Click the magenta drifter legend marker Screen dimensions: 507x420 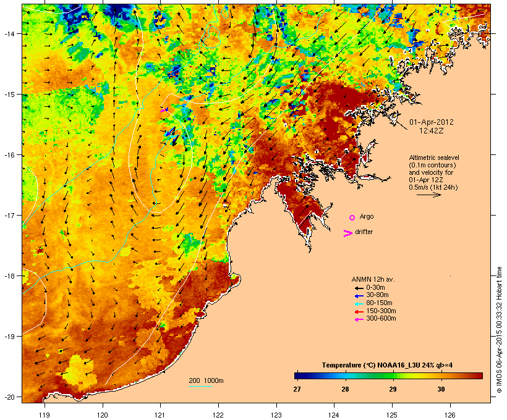coord(348,233)
